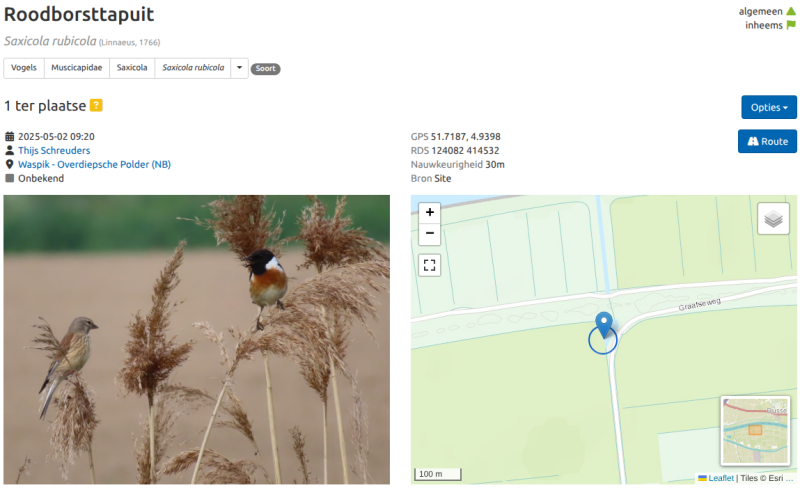Open the Leaflet attribution link
Viewport: 800px width, 490px height.
[x=721, y=478]
